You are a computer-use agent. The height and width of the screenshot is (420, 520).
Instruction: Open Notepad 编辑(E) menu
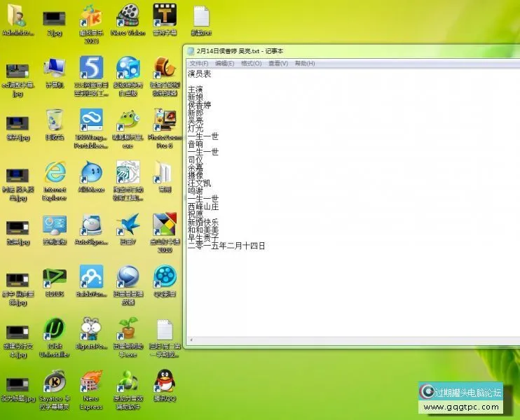pos(224,63)
